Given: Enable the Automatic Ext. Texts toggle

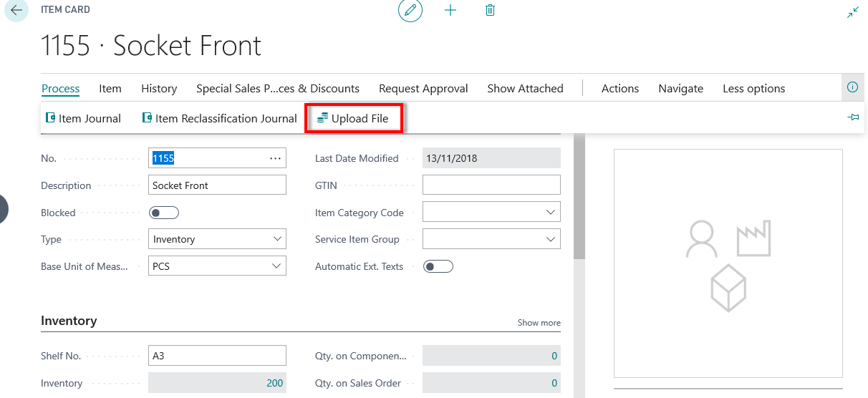Looking at the screenshot, I should coord(438,266).
